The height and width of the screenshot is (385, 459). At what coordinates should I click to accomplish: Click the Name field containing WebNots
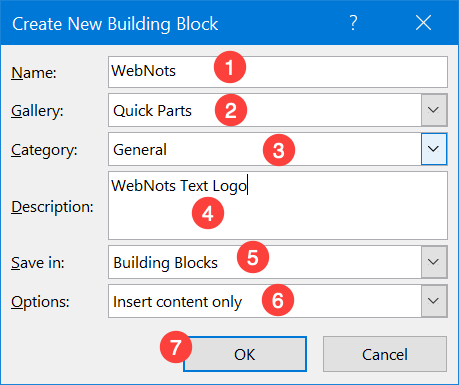pyautogui.click(x=278, y=72)
